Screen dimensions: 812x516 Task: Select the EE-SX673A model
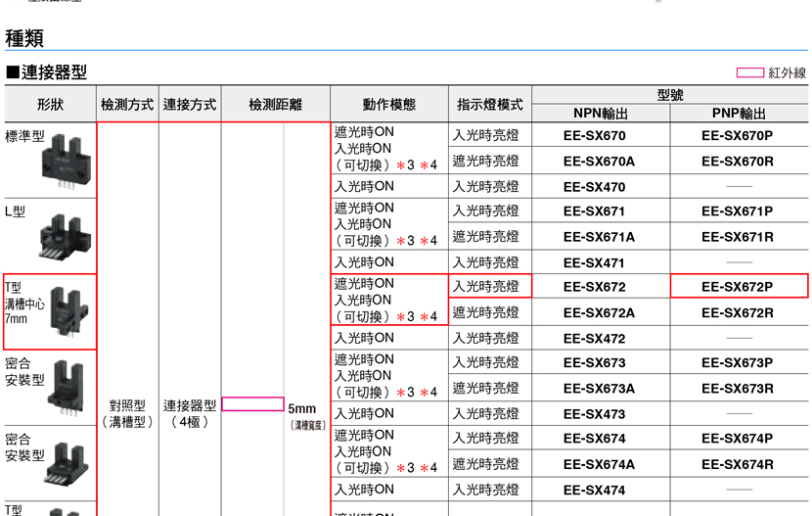pyautogui.click(x=599, y=389)
